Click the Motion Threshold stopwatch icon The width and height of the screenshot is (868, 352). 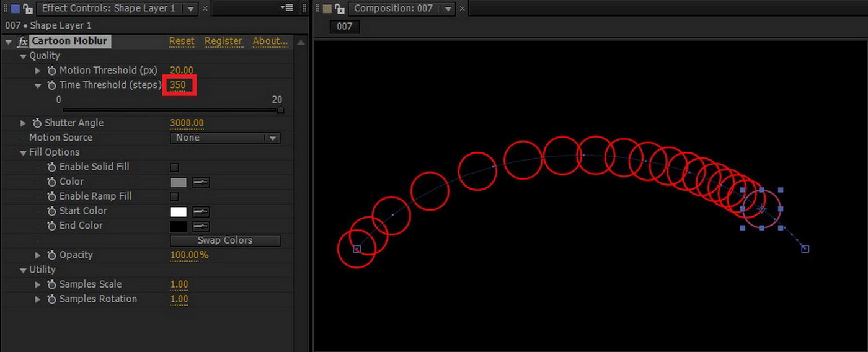(x=51, y=71)
